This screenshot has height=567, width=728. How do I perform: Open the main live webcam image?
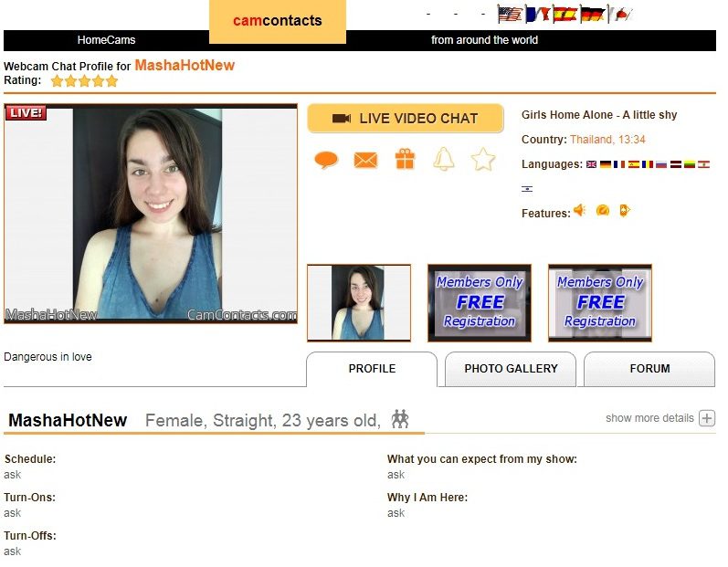coord(151,214)
